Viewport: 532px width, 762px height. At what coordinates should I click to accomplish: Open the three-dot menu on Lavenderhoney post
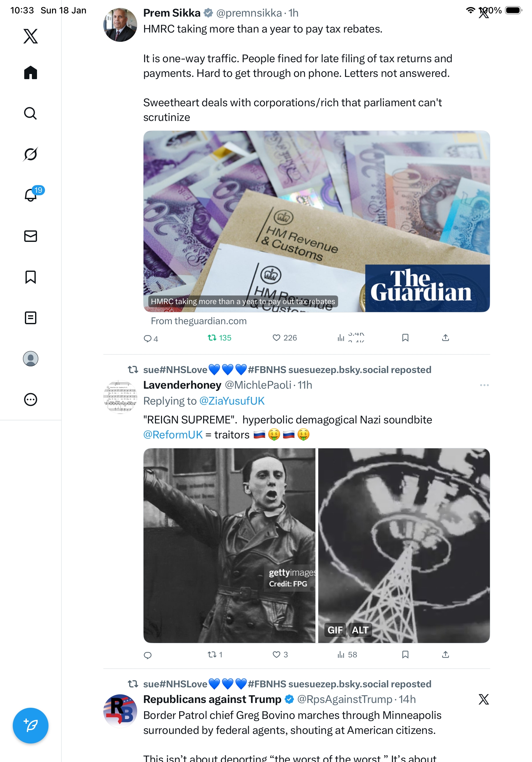click(484, 385)
